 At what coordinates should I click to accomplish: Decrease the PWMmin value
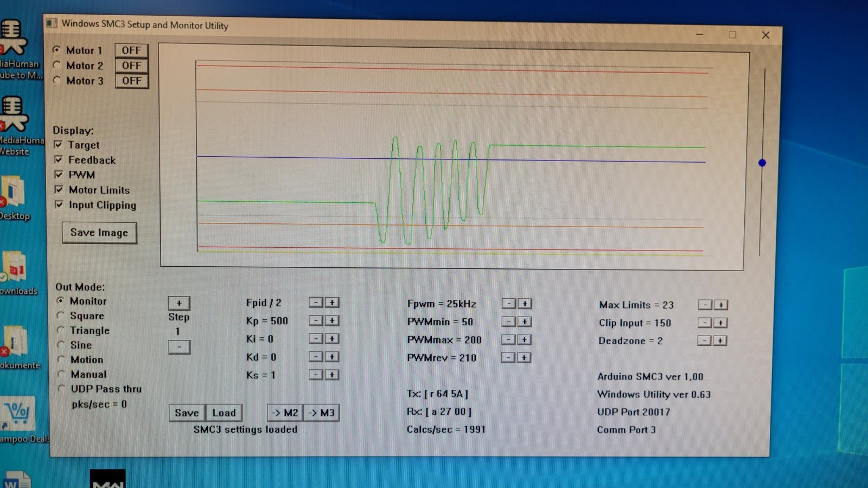[508, 322]
